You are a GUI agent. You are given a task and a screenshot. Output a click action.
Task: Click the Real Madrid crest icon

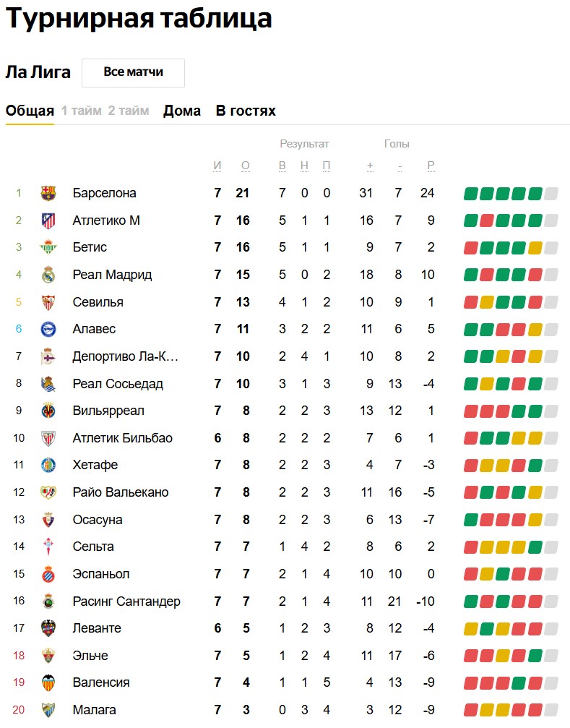(x=48, y=275)
